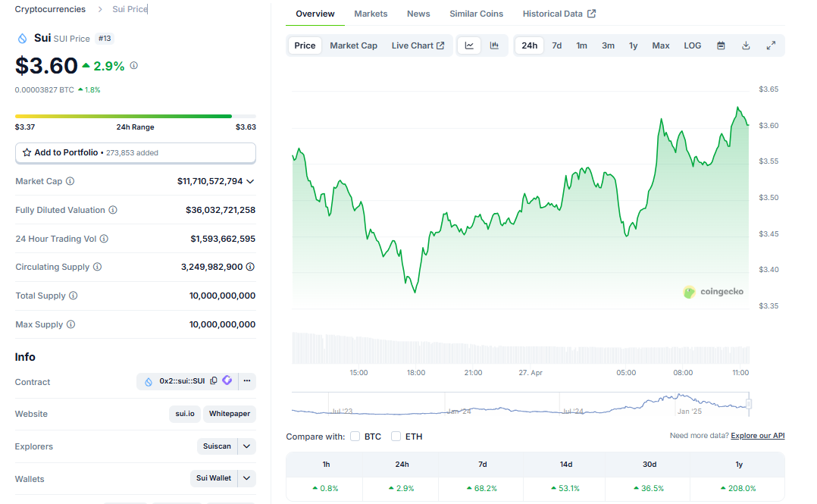Screen dimensions: 817x504
Task: Open Wallets dropdown arrow
Action: (x=247, y=478)
